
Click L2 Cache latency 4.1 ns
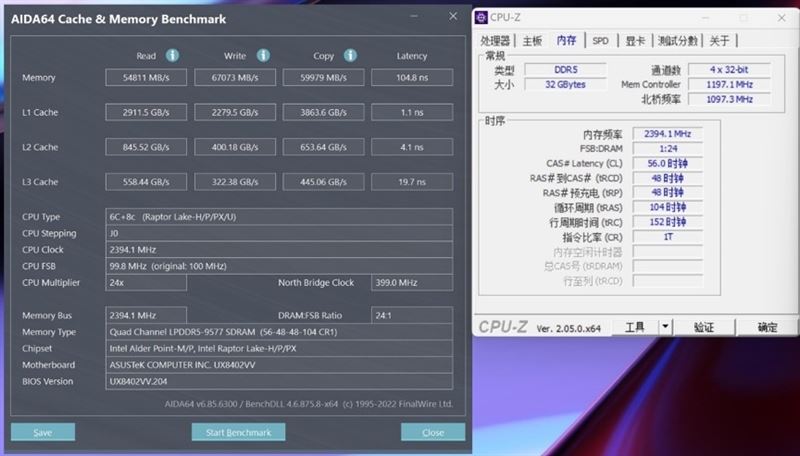pos(412,147)
